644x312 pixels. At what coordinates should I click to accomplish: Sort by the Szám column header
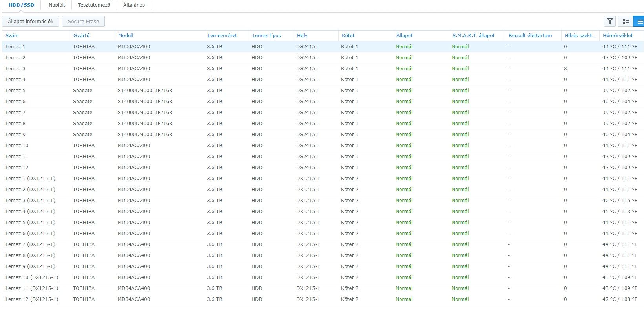pyautogui.click(x=36, y=35)
